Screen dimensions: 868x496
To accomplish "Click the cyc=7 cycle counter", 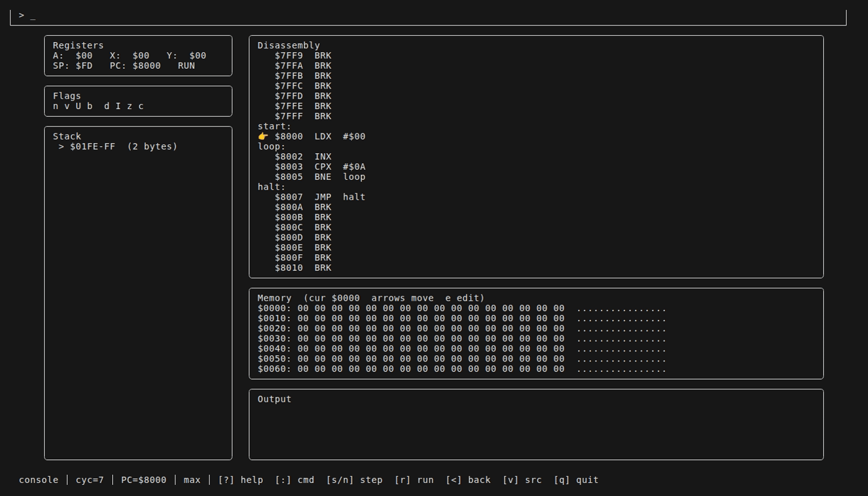I will pos(90,480).
